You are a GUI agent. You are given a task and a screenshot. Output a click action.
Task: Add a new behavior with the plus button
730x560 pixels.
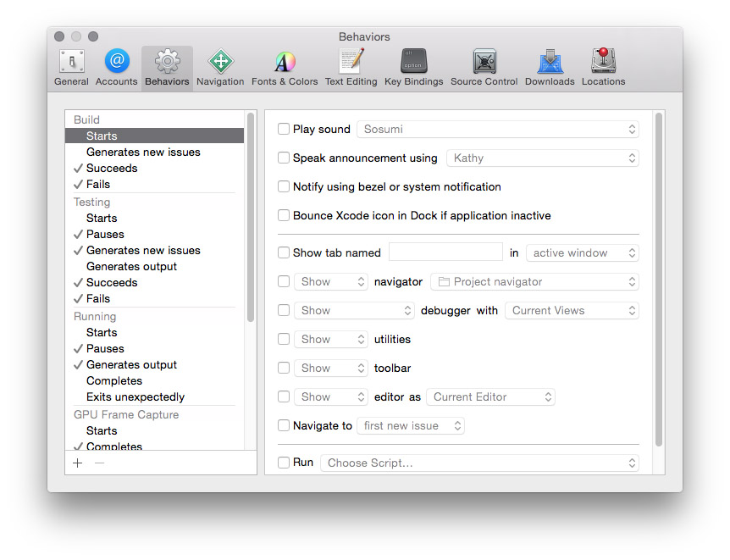coord(78,463)
